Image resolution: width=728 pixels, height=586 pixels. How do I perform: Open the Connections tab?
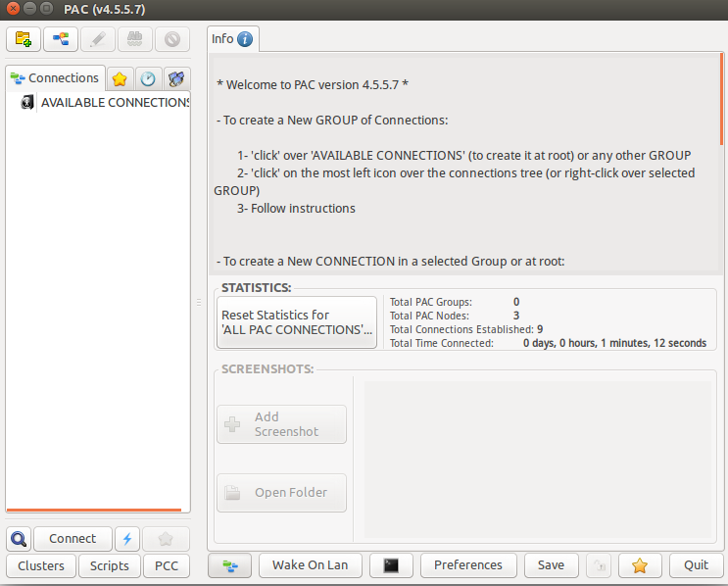55,78
